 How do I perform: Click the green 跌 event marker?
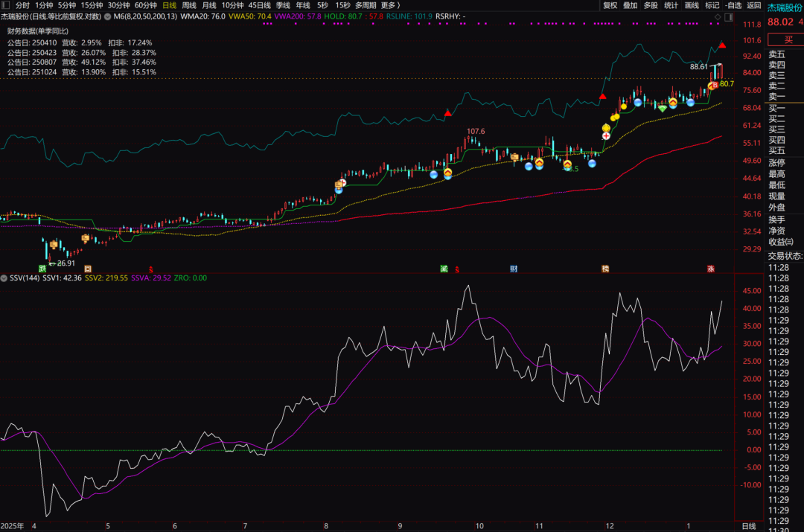pos(42,269)
